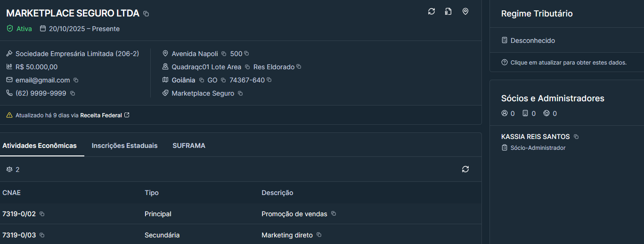The width and height of the screenshot is (644, 244).
Task: Open the map location pin icon
Action: [x=465, y=11]
